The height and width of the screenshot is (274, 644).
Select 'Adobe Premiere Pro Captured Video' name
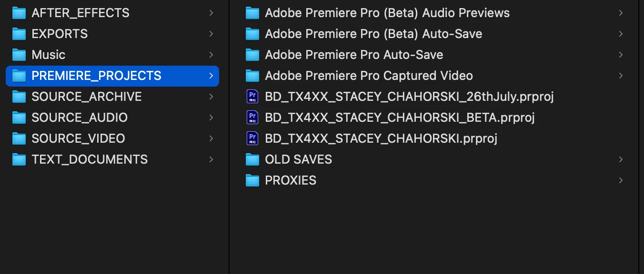369,76
